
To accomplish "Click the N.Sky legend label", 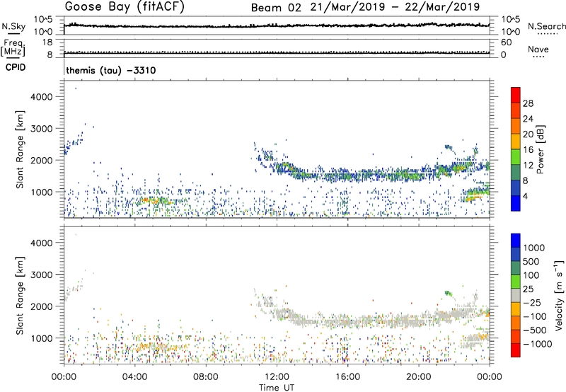I will tap(13, 26).
